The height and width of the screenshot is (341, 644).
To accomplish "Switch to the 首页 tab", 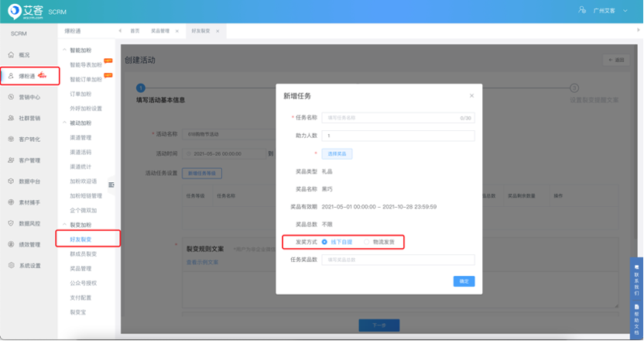I will pyautogui.click(x=135, y=30).
